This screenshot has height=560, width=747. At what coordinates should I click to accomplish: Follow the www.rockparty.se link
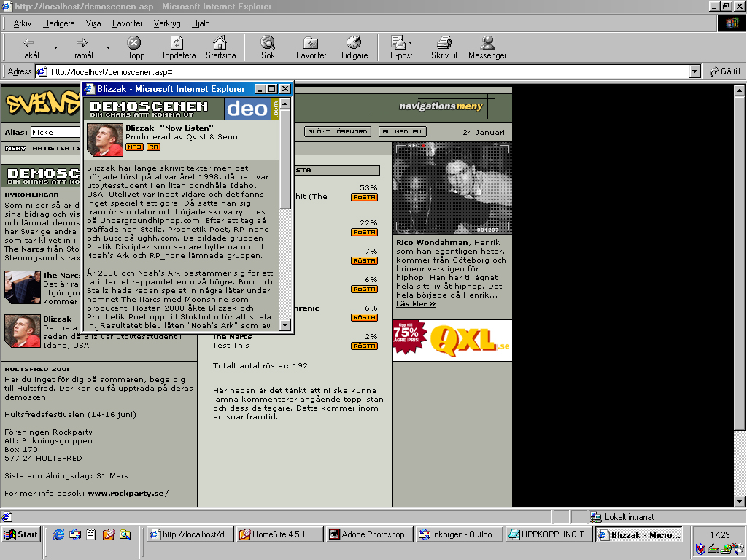click(128, 494)
